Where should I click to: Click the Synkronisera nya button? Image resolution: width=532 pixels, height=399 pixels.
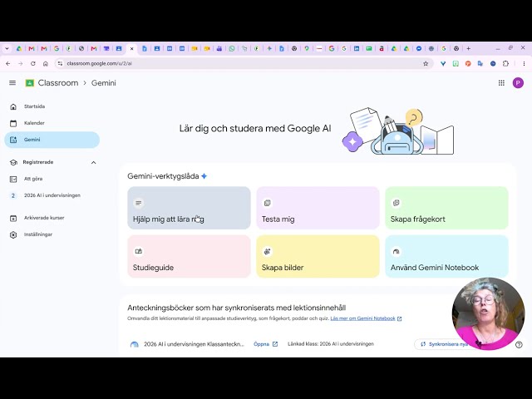click(445, 344)
